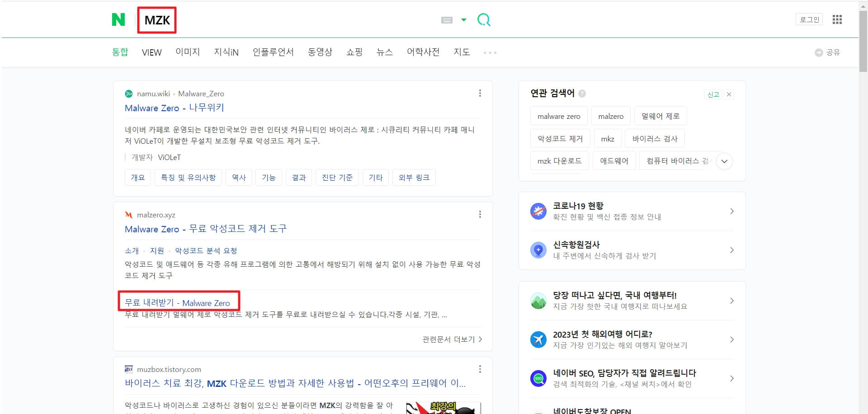This screenshot has height=414, width=868.
Task: Click the namu.wiki favicon
Action: [x=129, y=94]
